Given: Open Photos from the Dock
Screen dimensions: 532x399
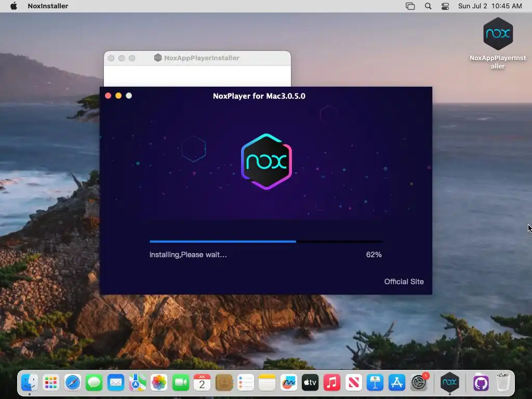Looking at the screenshot, I should point(159,383).
